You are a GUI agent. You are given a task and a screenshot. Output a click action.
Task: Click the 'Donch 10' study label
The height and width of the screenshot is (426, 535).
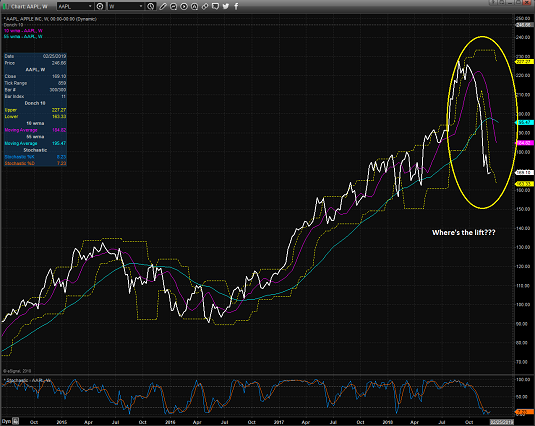[x=13, y=25]
